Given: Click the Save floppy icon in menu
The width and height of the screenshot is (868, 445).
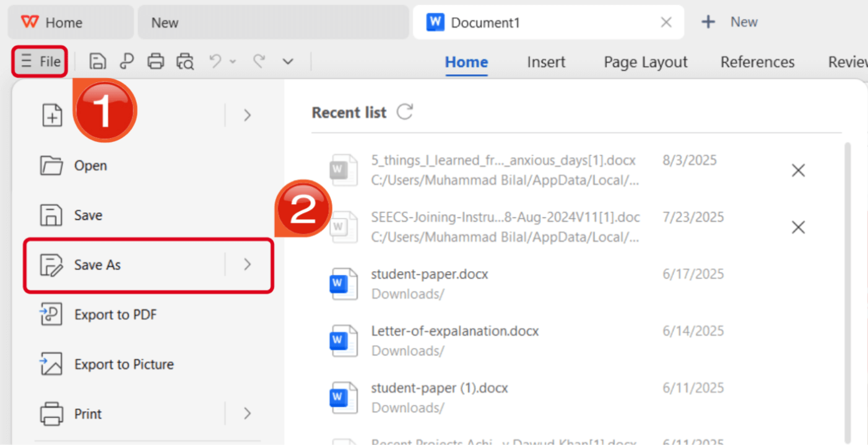Looking at the screenshot, I should point(51,215).
